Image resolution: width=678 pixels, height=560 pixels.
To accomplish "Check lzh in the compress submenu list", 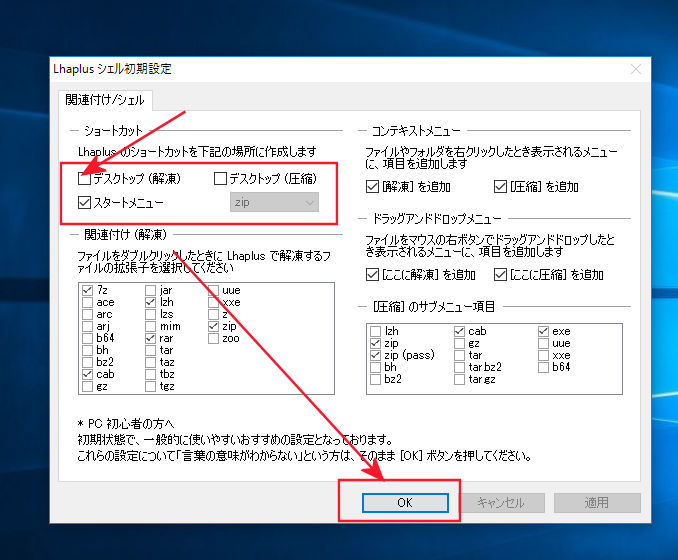I will [375, 331].
